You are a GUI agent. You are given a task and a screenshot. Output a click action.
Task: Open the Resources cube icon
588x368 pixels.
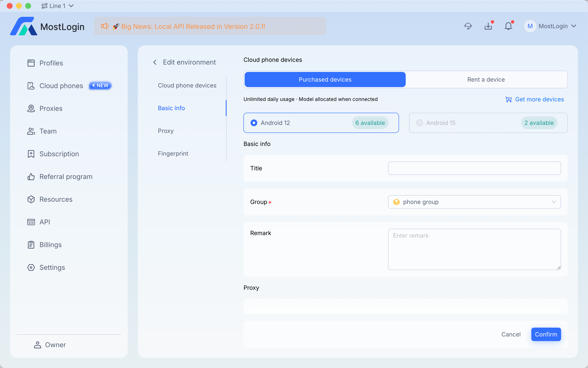pyautogui.click(x=31, y=199)
